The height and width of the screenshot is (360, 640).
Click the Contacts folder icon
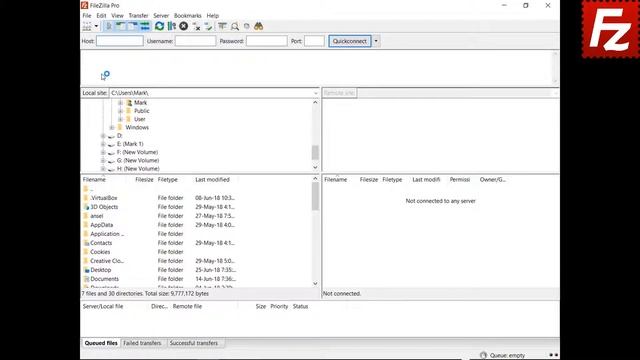[86, 243]
